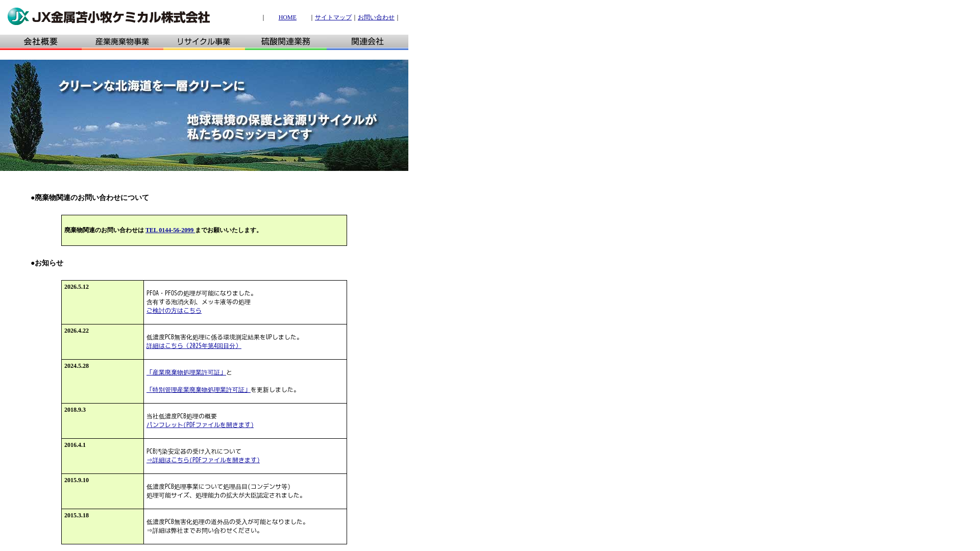Click the ●廃棄物関連のお問い合わせについて heading
980x551 pixels.
tap(90, 198)
